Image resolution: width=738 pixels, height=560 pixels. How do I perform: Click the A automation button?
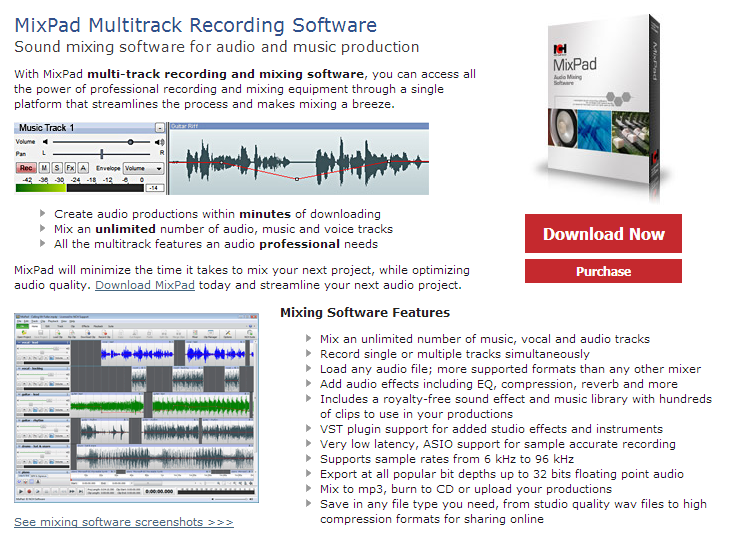(83, 168)
